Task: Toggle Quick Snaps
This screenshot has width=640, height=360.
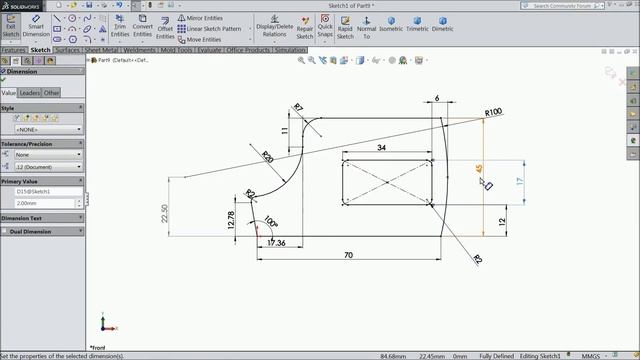Action: click(x=325, y=25)
